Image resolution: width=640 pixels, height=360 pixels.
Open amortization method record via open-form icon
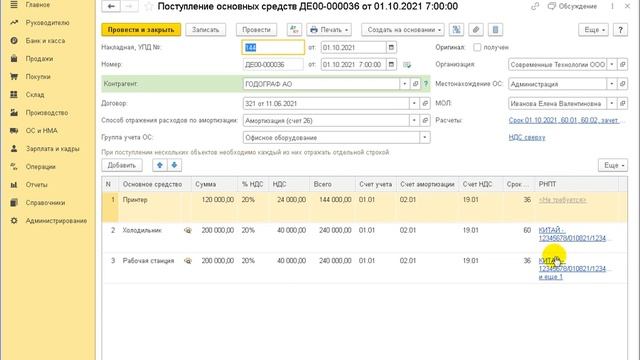click(425, 120)
